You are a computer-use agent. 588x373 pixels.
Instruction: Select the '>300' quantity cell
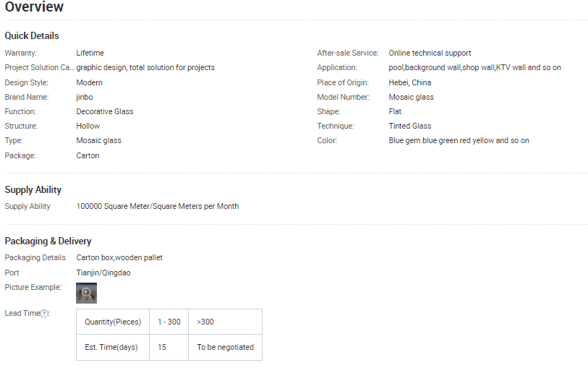click(x=225, y=322)
